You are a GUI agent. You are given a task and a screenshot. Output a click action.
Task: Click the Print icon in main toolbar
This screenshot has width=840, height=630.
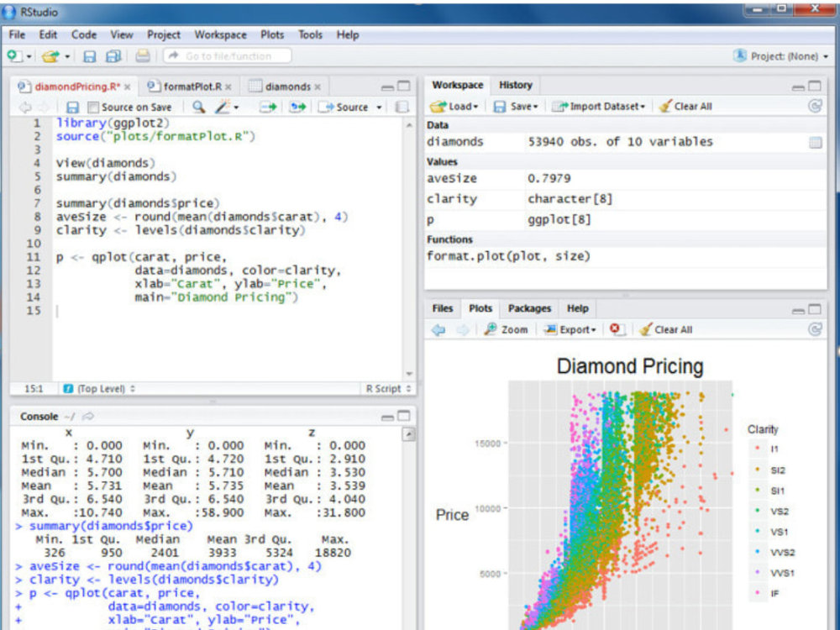click(x=143, y=55)
